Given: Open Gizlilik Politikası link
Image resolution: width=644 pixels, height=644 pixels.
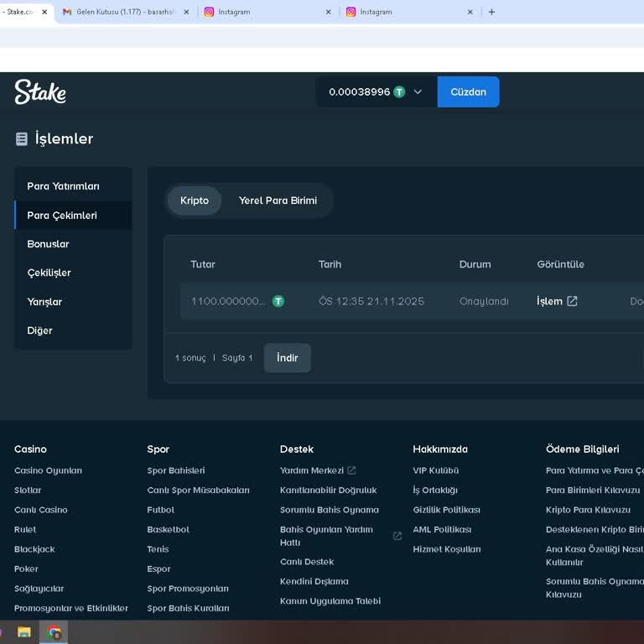Looking at the screenshot, I should pyautogui.click(x=446, y=510).
